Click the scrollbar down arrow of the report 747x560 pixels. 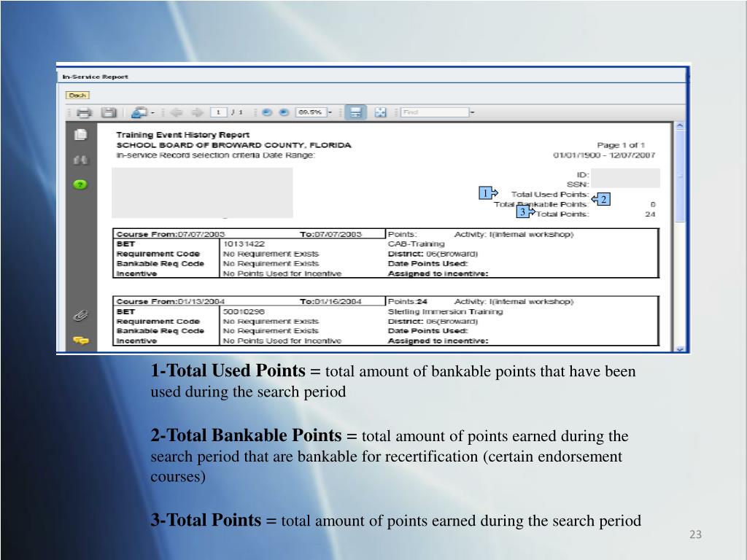point(680,349)
